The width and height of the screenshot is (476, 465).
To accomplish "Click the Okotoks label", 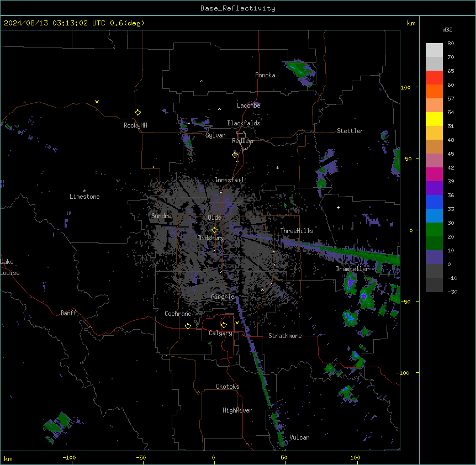I will point(228,387).
